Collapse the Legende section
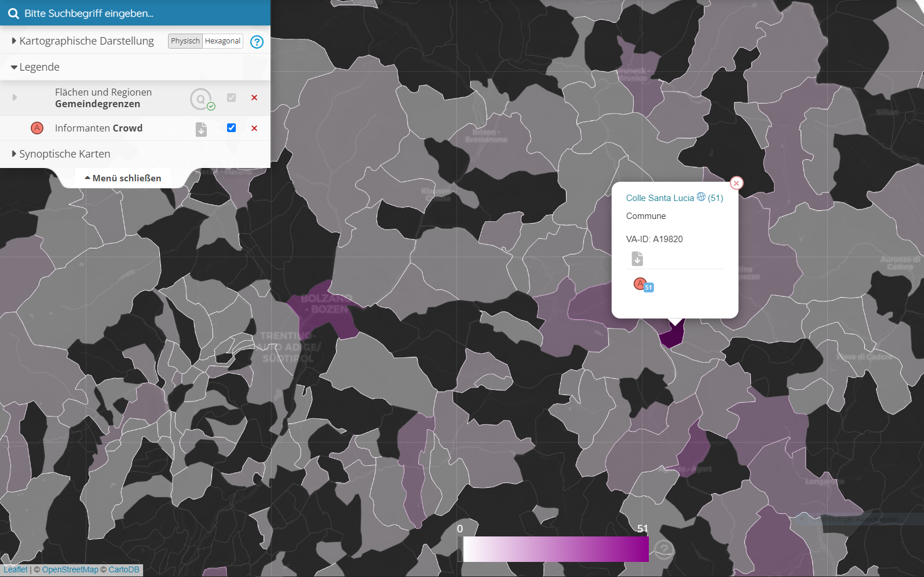This screenshot has height=577, width=924. (39, 67)
